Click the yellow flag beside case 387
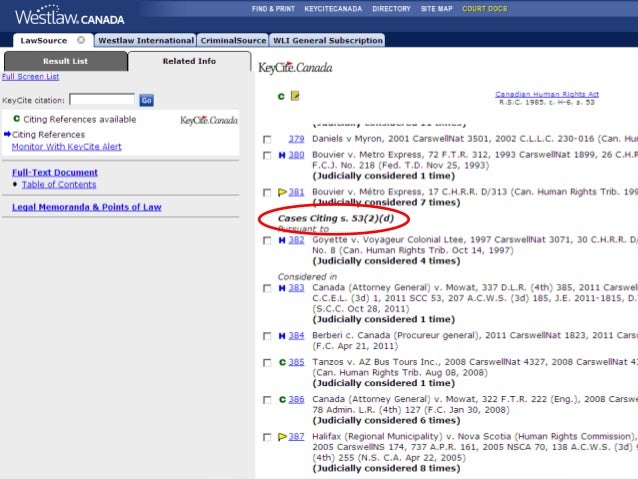The height and width of the screenshot is (479, 638). [x=282, y=437]
